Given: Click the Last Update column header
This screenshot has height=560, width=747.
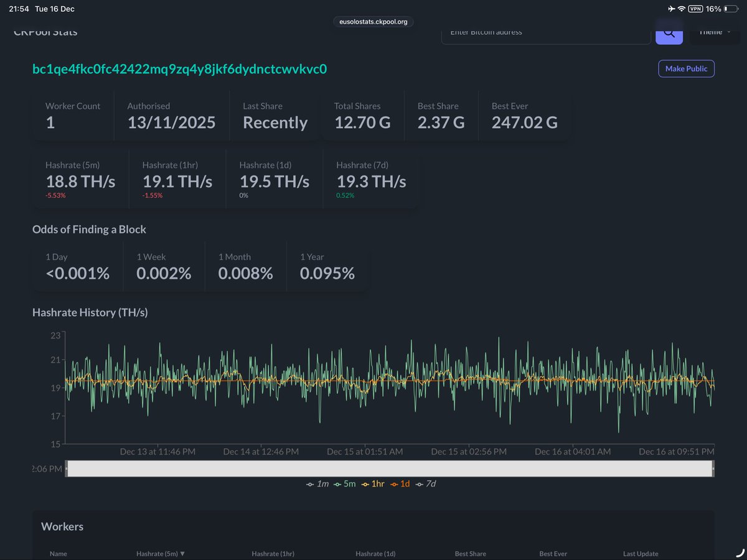Looking at the screenshot, I should pyautogui.click(x=641, y=554).
